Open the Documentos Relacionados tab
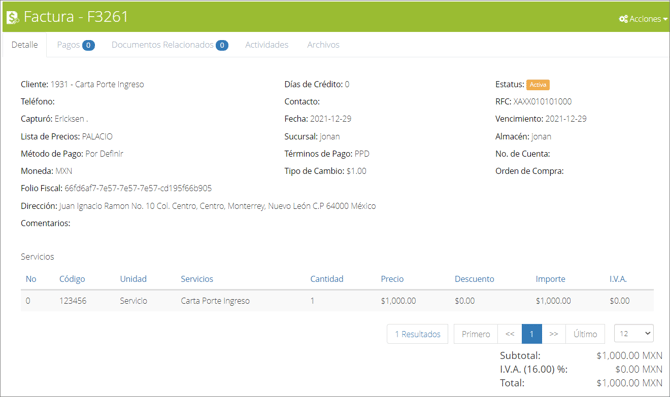The height and width of the screenshot is (397, 670). click(170, 45)
